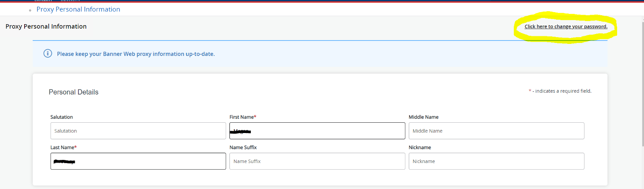
Task: Click the Nickname input box
Action: click(x=496, y=161)
